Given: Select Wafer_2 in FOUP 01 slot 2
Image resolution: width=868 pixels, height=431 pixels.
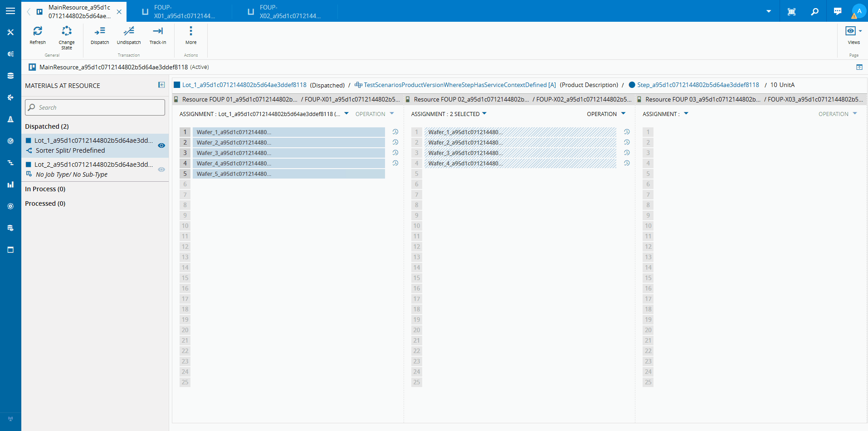Looking at the screenshot, I should (x=289, y=142).
